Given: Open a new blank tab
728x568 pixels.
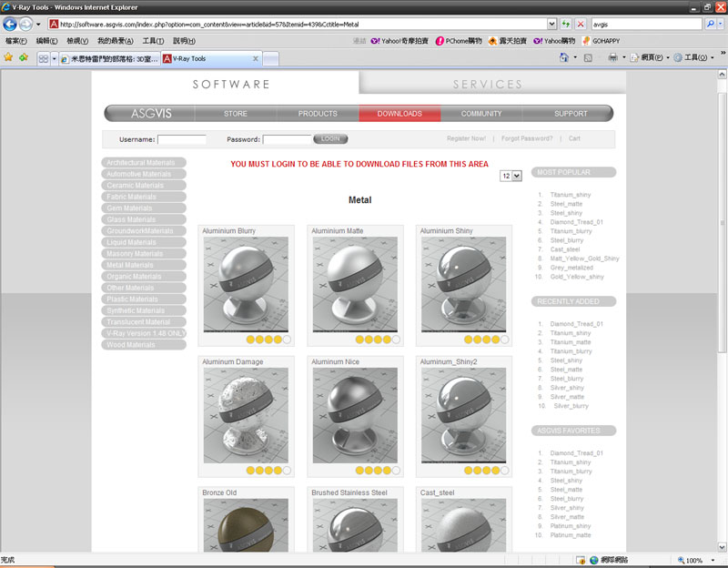Looking at the screenshot, I should tap(270, 58).
